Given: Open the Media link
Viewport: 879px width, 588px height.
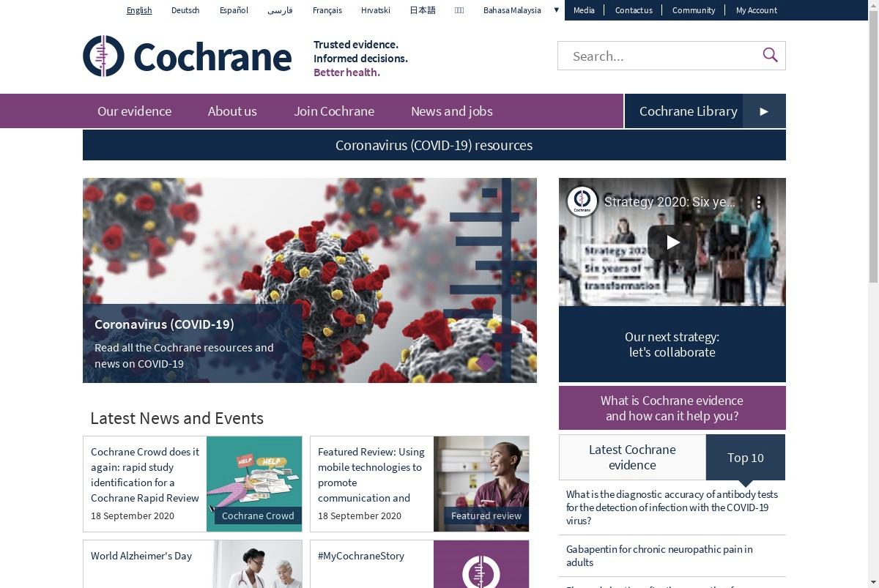Looking at the screenshot, I should pyautogui.click(x=584, y=10).
